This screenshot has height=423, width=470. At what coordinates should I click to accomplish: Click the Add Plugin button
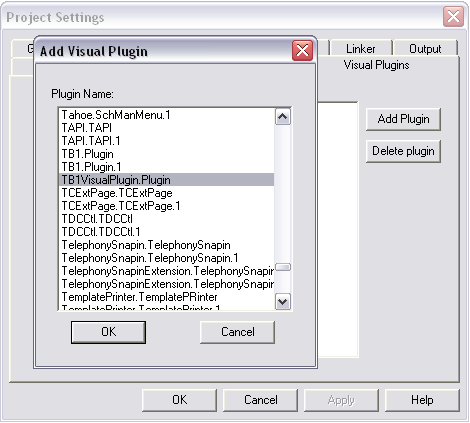click(403, 119)
